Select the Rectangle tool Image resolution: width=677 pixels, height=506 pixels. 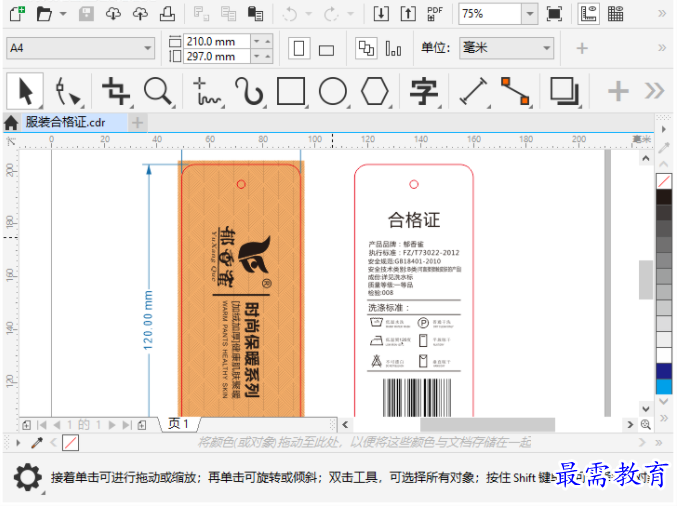coord(291,91)
